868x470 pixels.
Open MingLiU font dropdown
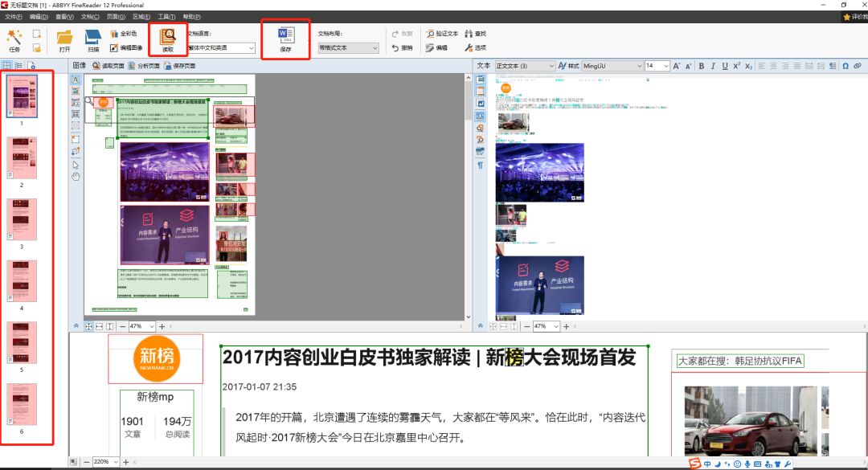point(612,66)
